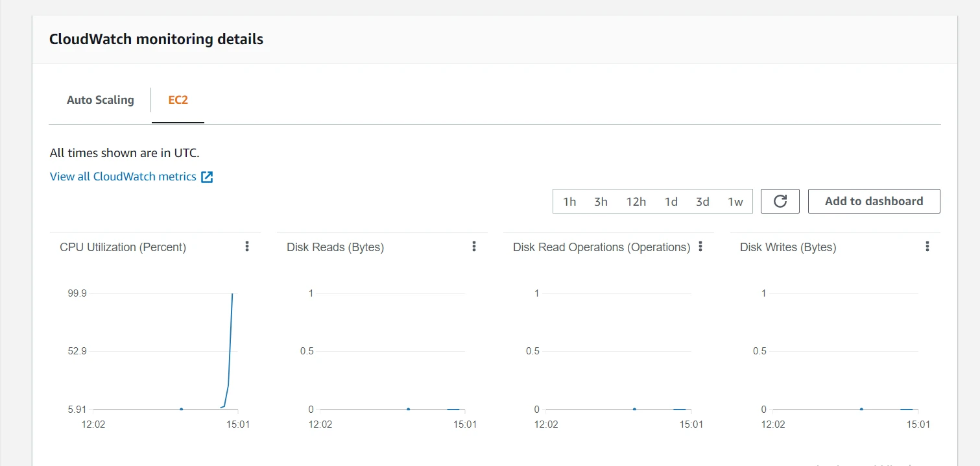Select the 3d time range option
980x466 pixels.
(x=702, y=201)
